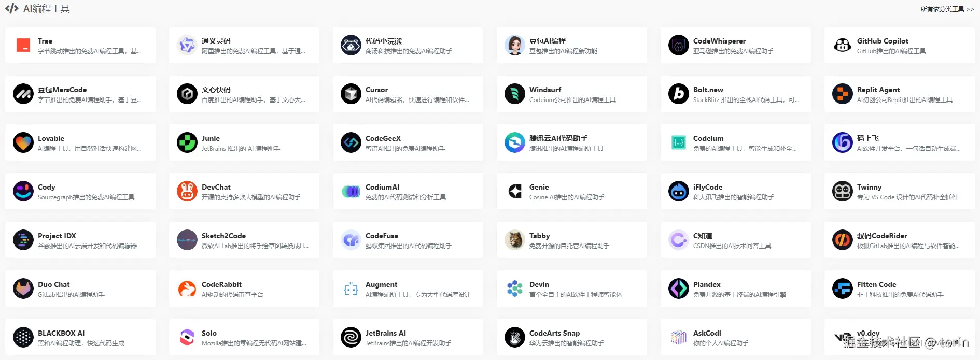980x360 pixels.
Task: Click the iFlyCode robot icon
Action: point(679,192)
